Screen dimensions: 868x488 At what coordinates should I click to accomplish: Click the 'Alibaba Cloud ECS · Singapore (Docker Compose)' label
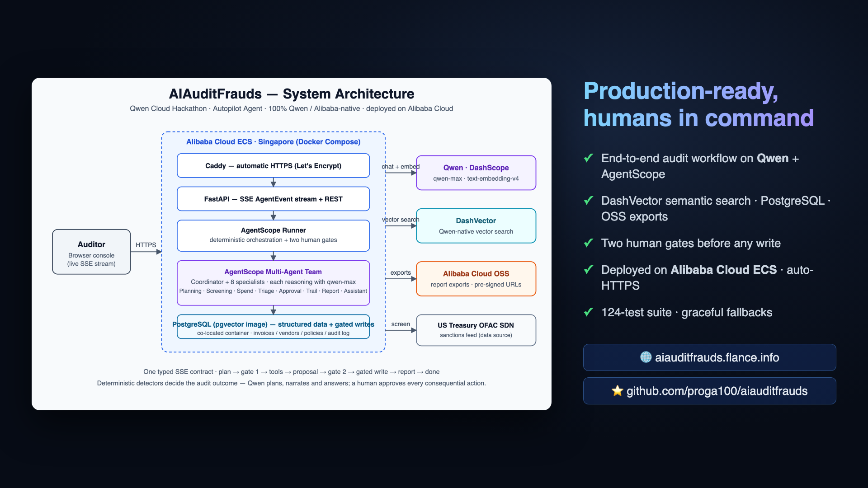coord(274,141)
